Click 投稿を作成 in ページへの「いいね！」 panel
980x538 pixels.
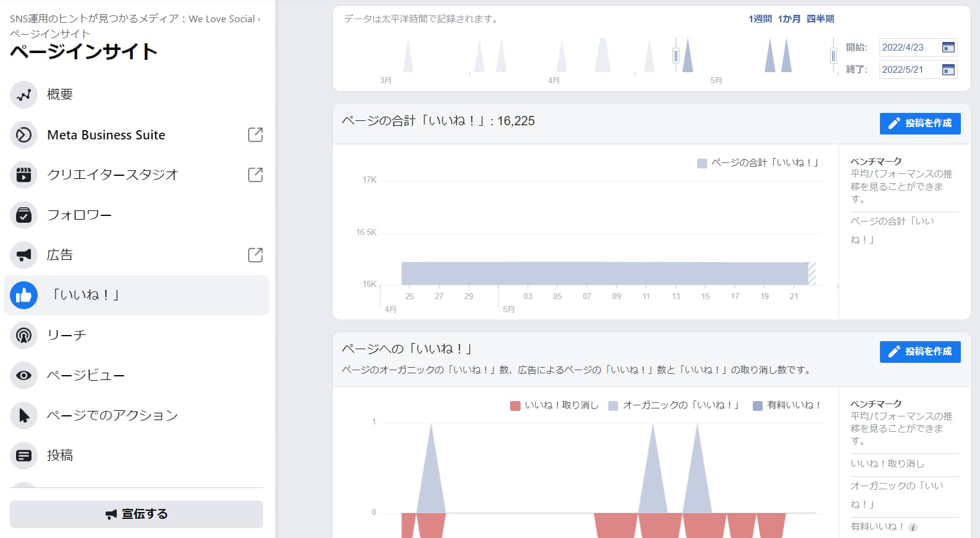(x=920, y=352)
